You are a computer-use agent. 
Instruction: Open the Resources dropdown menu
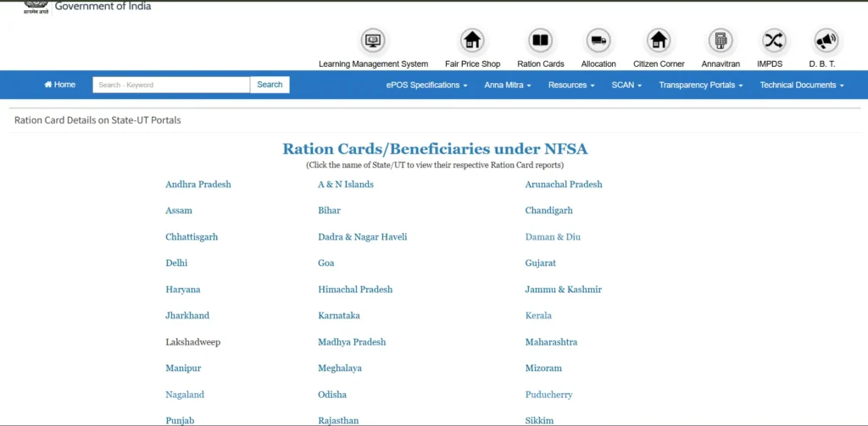(571, 85)
